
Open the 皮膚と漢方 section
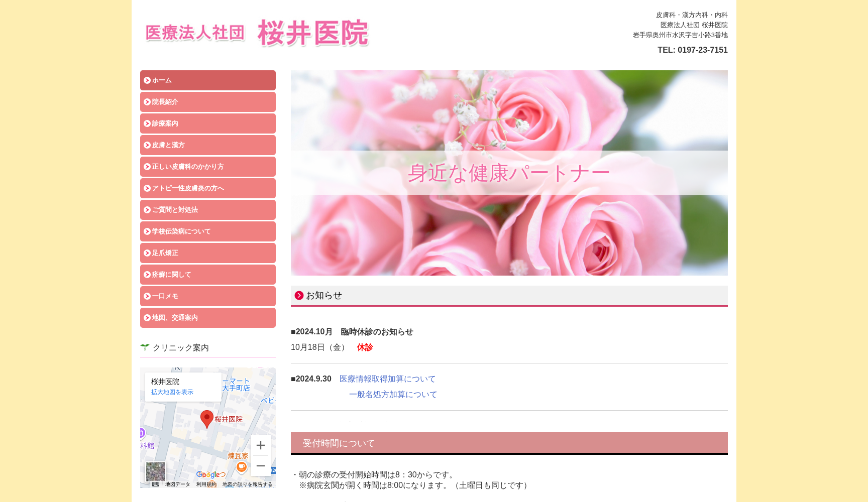click(x=207, y=145)
